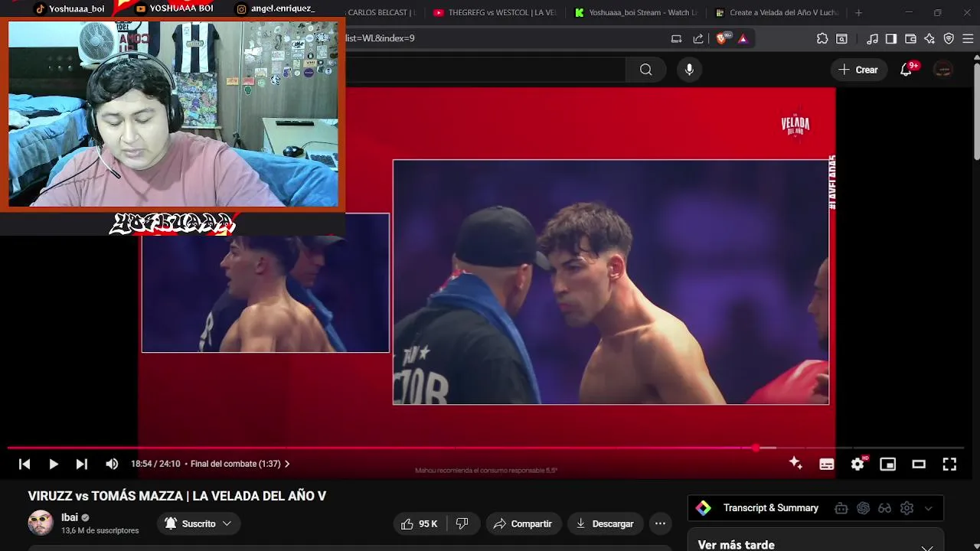Open the media playlist music note icon
The height and width of the screenshot is (551, 980).
click(872, 38)
